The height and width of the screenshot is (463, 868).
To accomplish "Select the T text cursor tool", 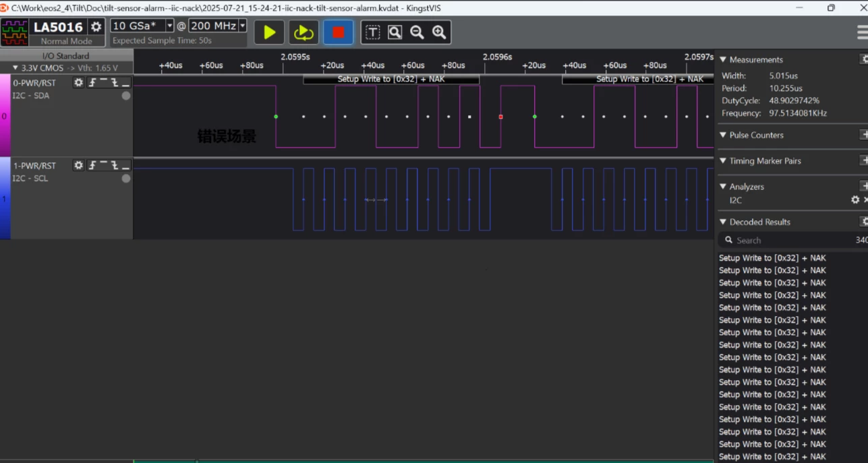I will (373, 32).
